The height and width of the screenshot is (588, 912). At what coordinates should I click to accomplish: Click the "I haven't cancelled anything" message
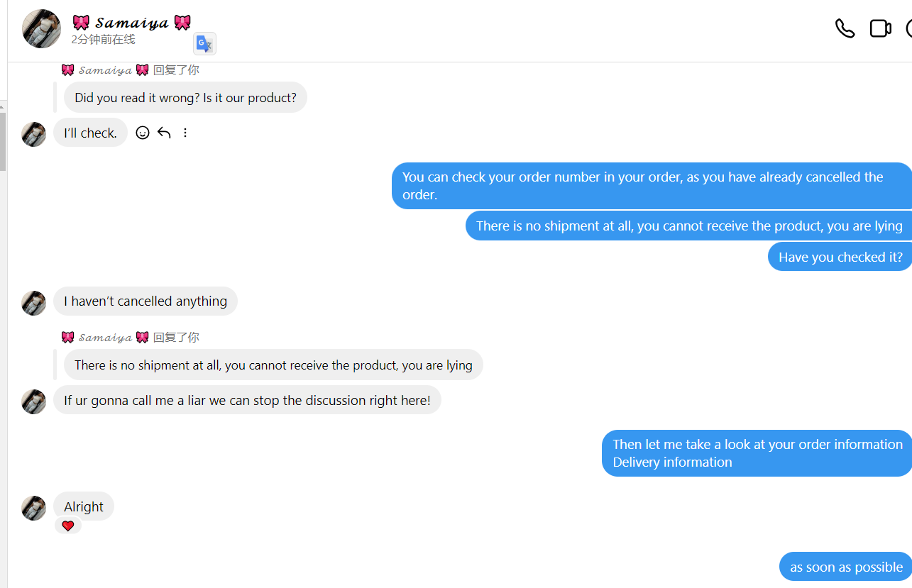145,301
